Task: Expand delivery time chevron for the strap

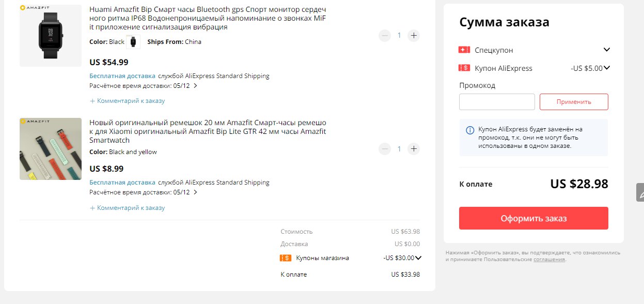Action: (195, 192)
